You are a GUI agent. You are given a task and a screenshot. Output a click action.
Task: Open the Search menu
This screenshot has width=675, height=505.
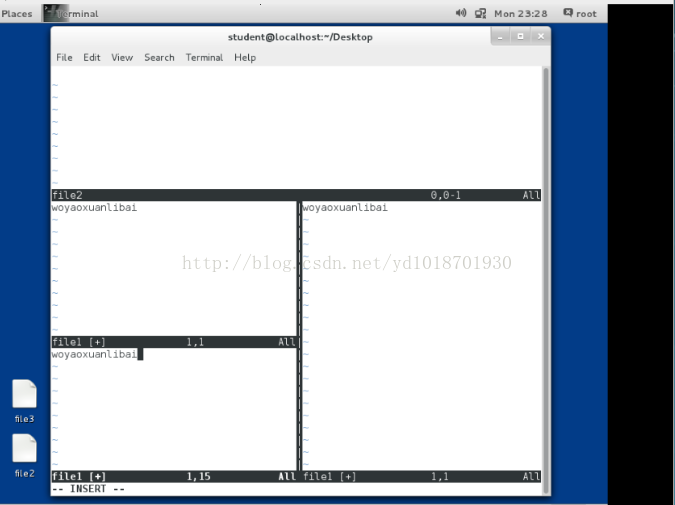point(159,57)
